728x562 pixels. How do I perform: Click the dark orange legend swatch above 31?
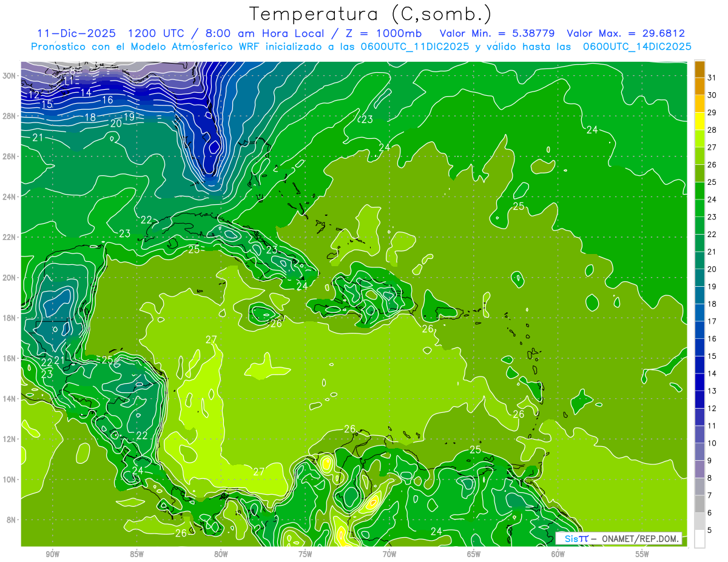click(699, 69)
